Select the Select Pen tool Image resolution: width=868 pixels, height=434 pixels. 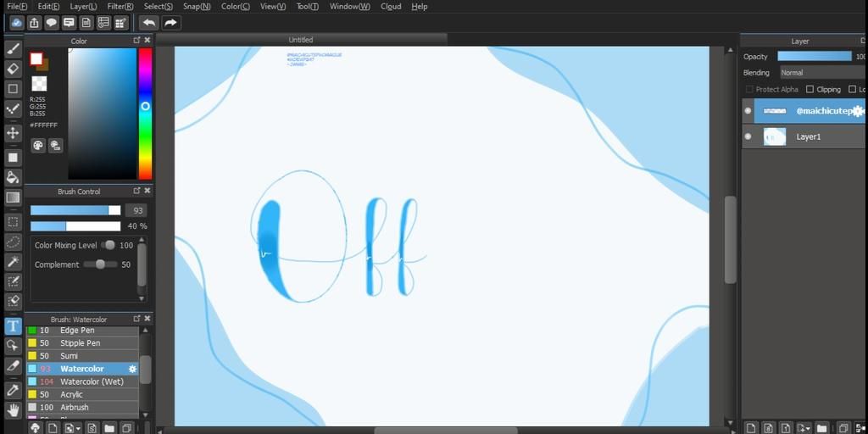pos(14,281)
